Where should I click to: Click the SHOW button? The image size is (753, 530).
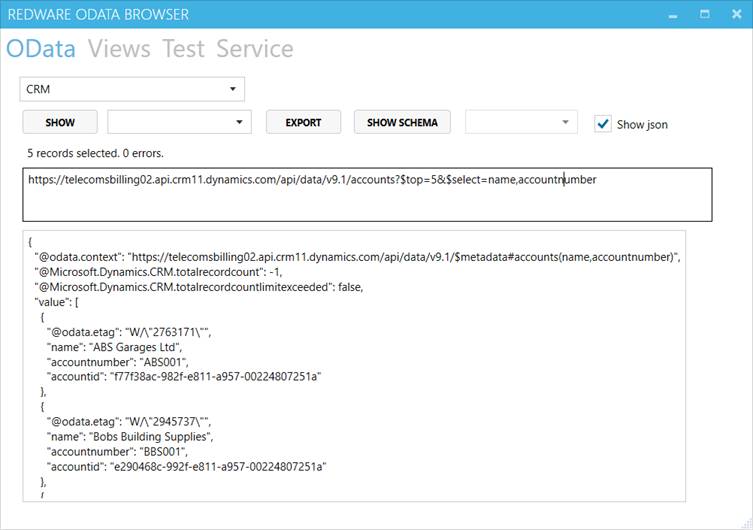60,122
